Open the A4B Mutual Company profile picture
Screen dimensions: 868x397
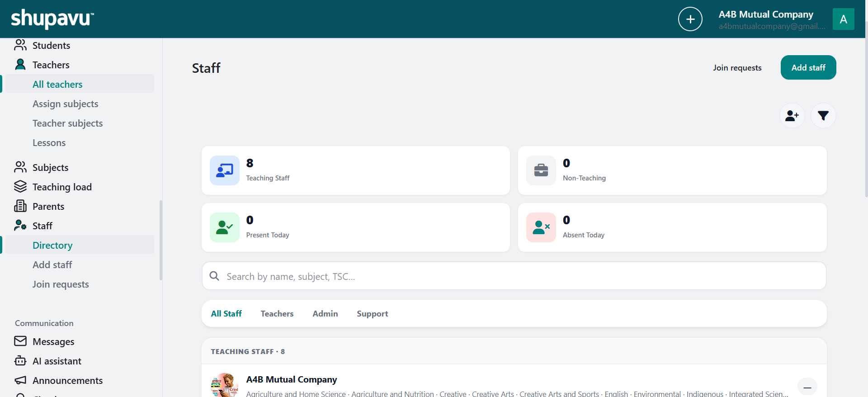click(225, 385)
